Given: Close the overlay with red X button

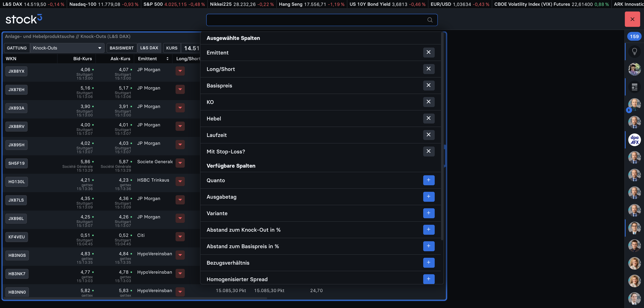Looking at the screenshot, I should pos(632,19).
